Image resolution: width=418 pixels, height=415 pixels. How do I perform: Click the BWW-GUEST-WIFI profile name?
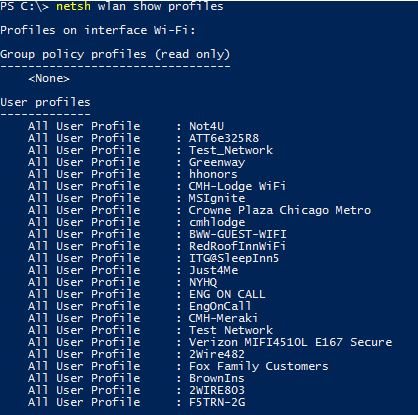[238, 234]
